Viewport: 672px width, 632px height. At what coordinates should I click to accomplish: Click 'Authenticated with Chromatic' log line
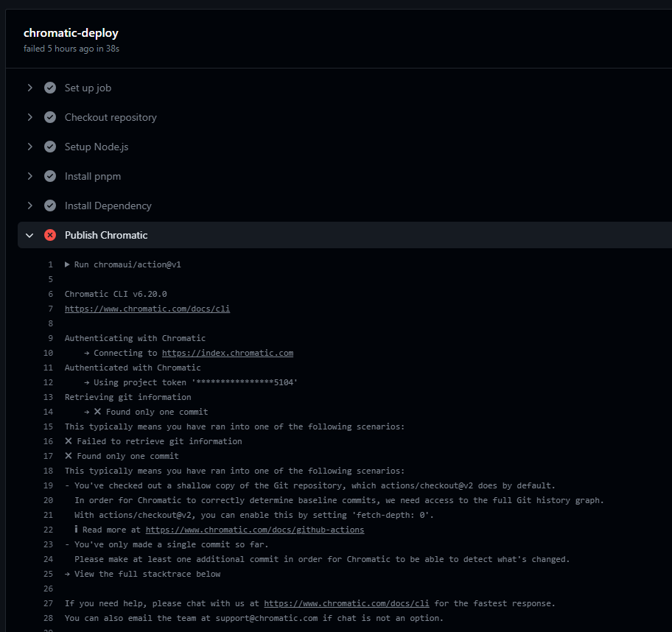click(x=133, y=368)
